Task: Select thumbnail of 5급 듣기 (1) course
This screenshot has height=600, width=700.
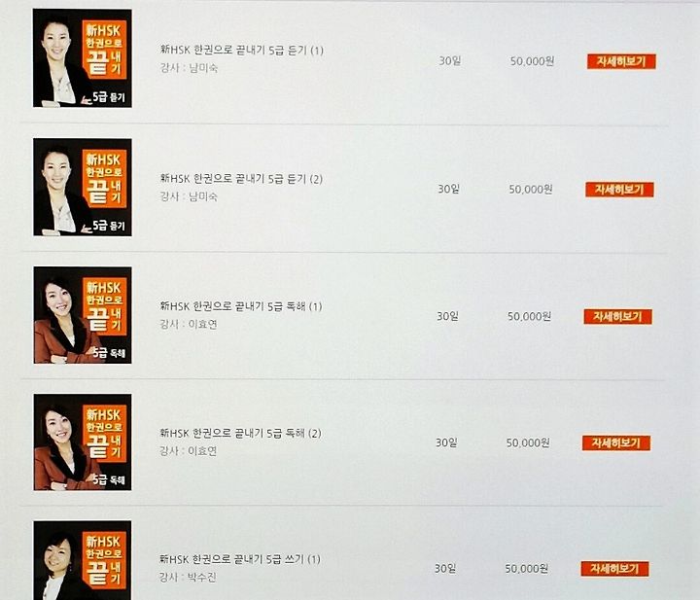Action: 82,58
